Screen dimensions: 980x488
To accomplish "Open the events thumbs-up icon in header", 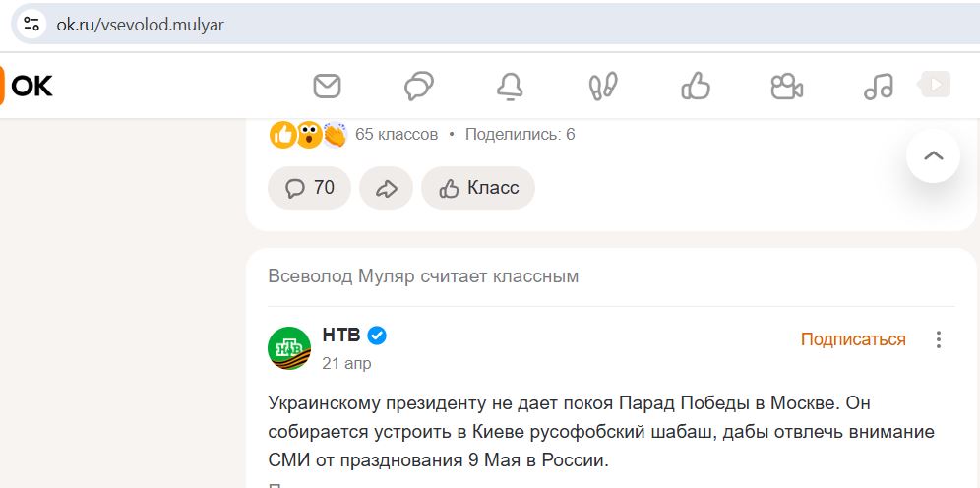I will pos(696,87).
